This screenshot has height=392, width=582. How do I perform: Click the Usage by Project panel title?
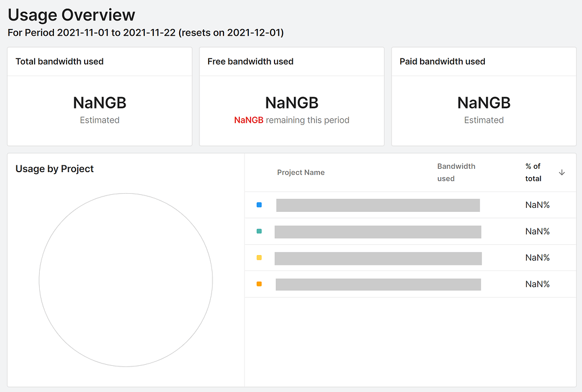pos(54,169)
